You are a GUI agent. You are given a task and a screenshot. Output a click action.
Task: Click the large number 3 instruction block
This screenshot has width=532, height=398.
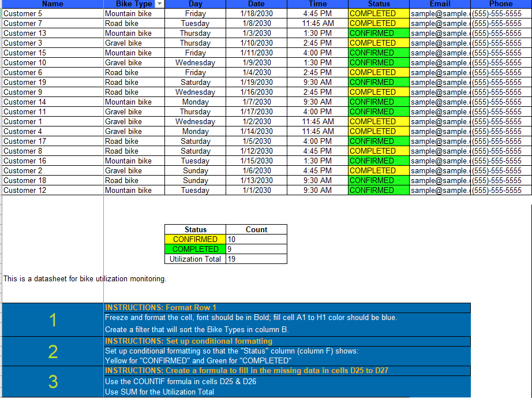coord(53,382)
